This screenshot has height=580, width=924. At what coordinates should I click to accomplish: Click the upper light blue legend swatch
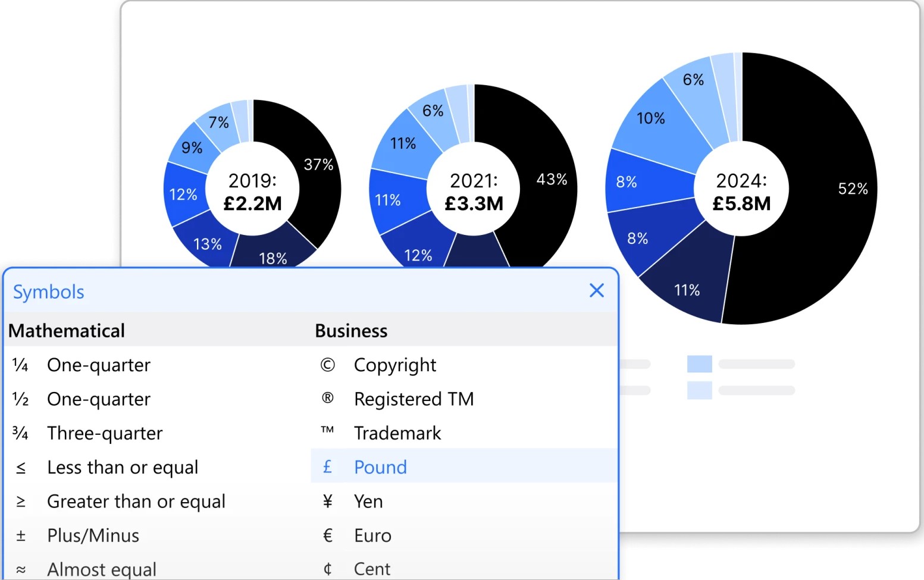point(699,363)
